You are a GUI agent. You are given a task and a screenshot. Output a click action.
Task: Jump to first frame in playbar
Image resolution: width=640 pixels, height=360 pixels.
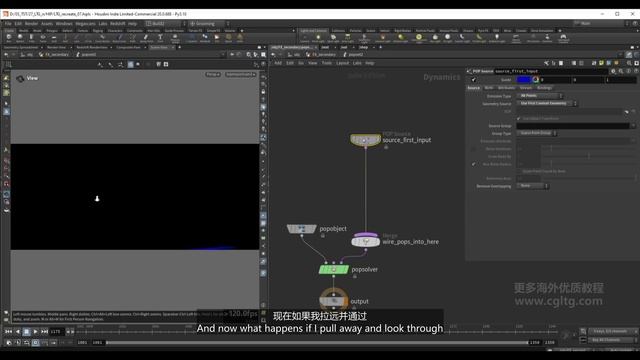click(8, 332)
